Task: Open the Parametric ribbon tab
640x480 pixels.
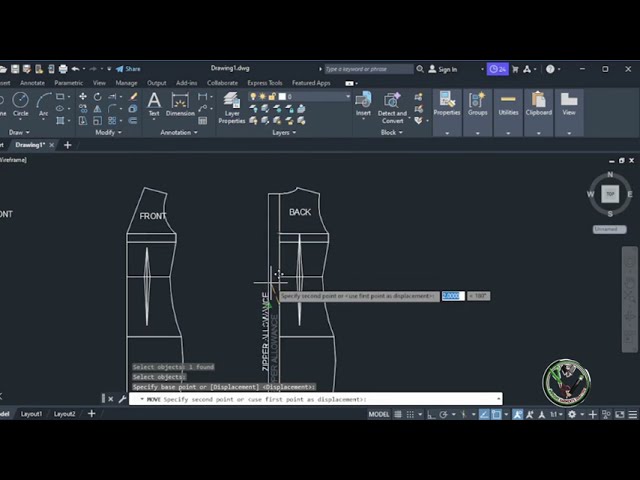Action: click(68, 83)
